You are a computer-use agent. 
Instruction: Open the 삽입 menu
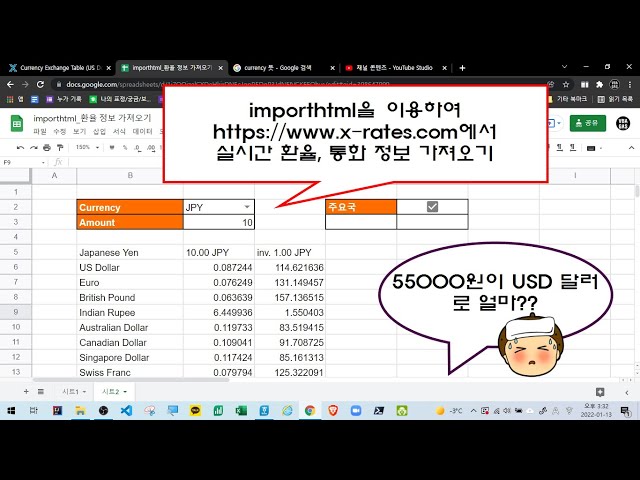point(99,131)
